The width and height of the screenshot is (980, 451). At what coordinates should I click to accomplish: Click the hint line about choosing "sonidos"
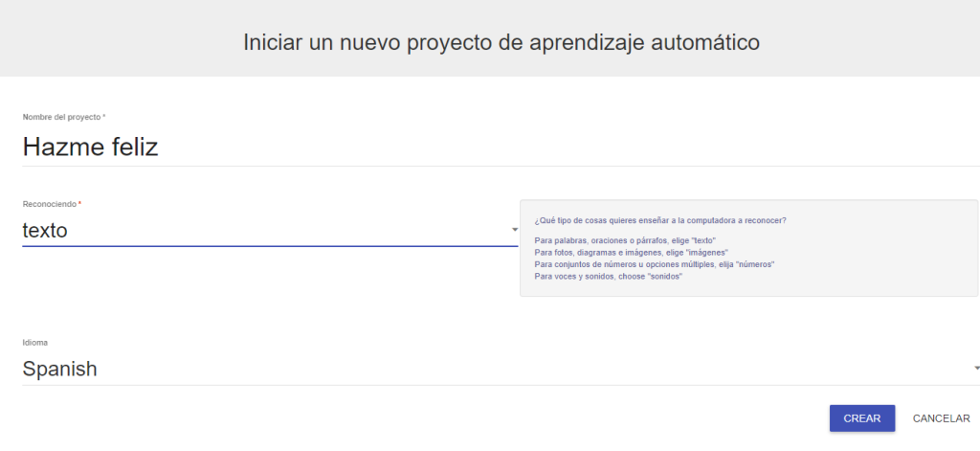(608, 276)
